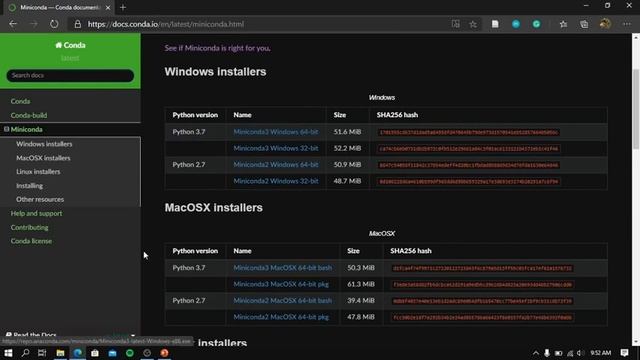Click the browser address bar URL
This screenshot has height=360, width=640.
point(166,24)
